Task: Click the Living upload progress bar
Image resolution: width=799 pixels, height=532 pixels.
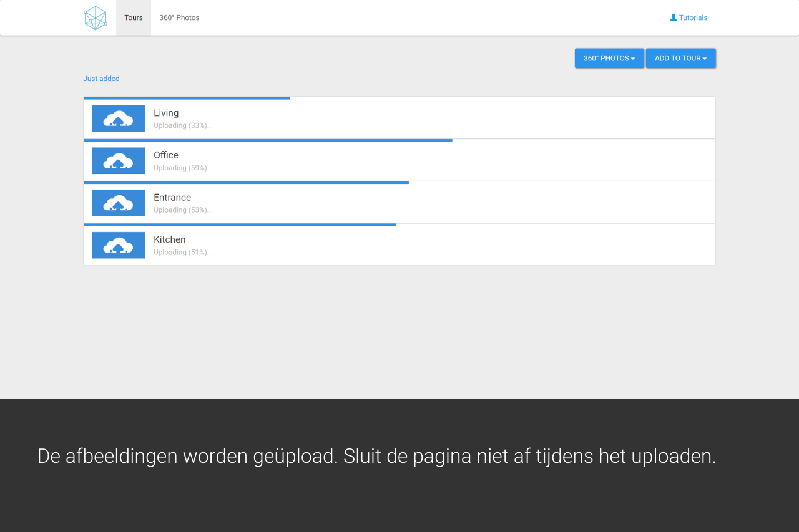Action: (x=187, y=98)
